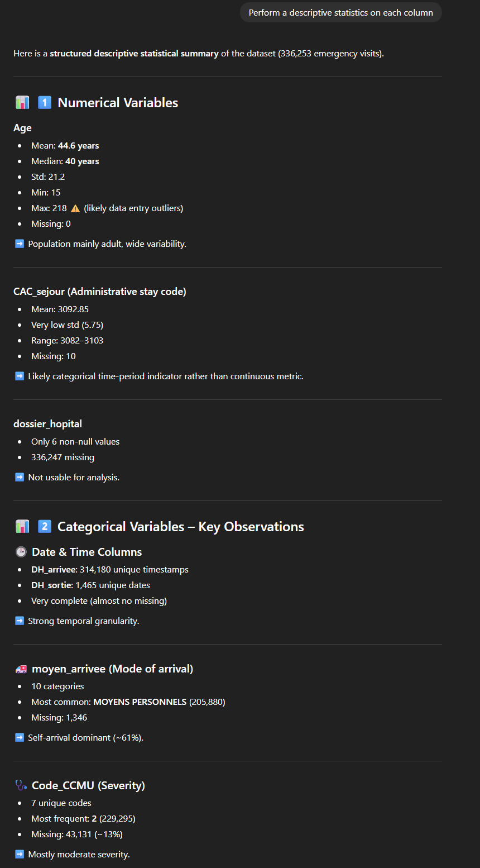Click the blue number 2 icon
This screenshot has width=480, height=868.
[45, 527]
